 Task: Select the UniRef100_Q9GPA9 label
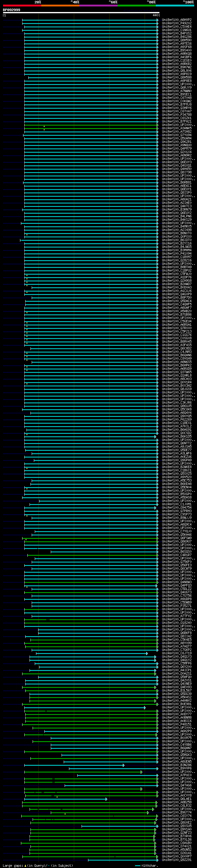click(x=177, y=460)
